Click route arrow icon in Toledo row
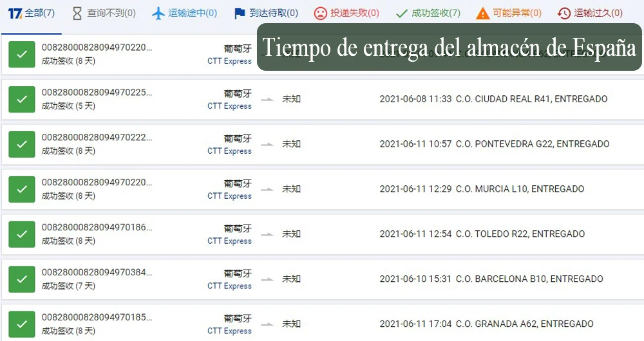This screenshot has height=341, width=644. pyautogui.click(x=267, y=234)
